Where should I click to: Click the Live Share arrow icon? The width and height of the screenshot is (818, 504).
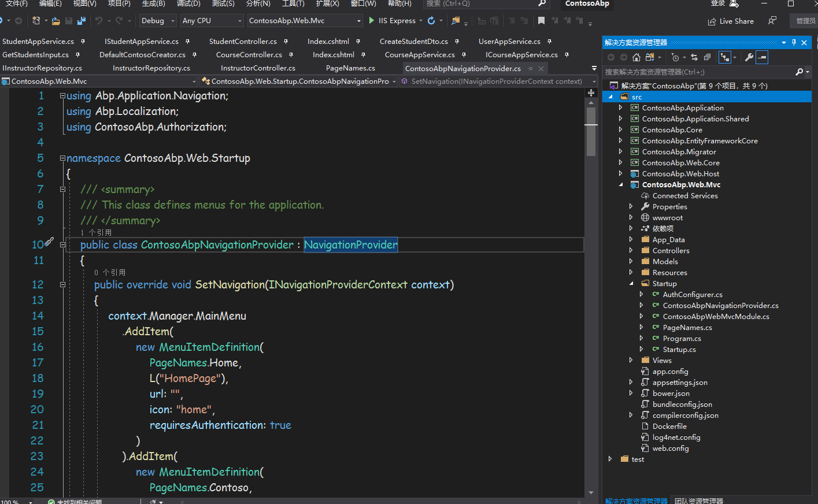point(712,21)
